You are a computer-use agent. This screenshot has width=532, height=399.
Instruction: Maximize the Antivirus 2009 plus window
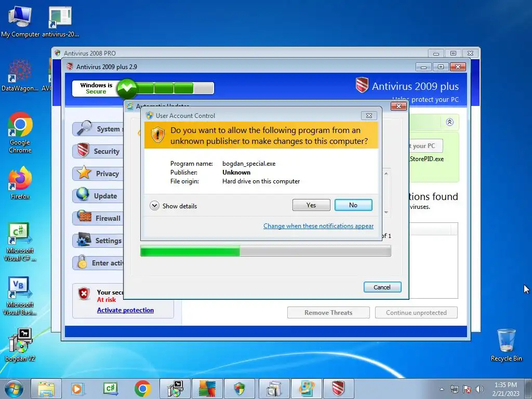(x=441, y=67)
